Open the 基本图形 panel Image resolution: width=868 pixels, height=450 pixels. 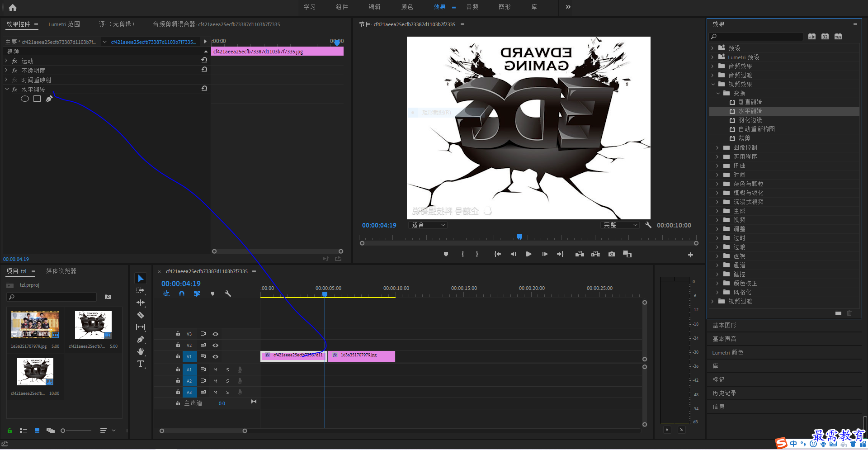tap(724, 325)
